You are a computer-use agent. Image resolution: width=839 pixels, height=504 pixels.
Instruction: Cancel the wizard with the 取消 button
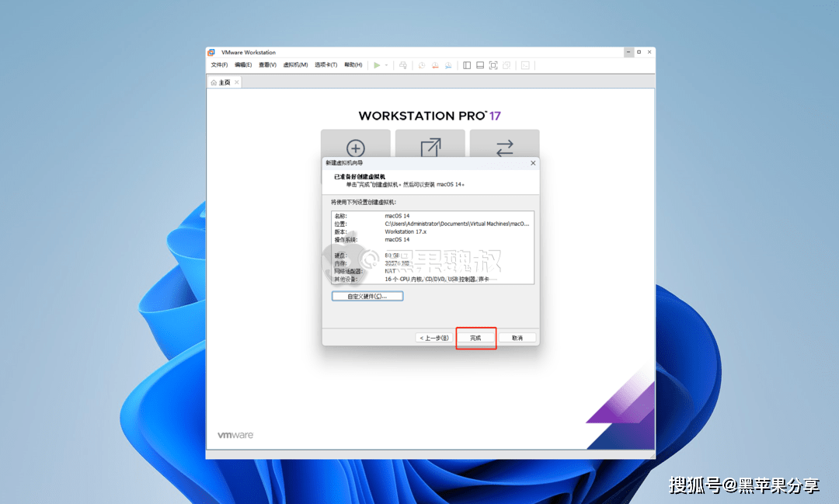[x=517, y=338]
